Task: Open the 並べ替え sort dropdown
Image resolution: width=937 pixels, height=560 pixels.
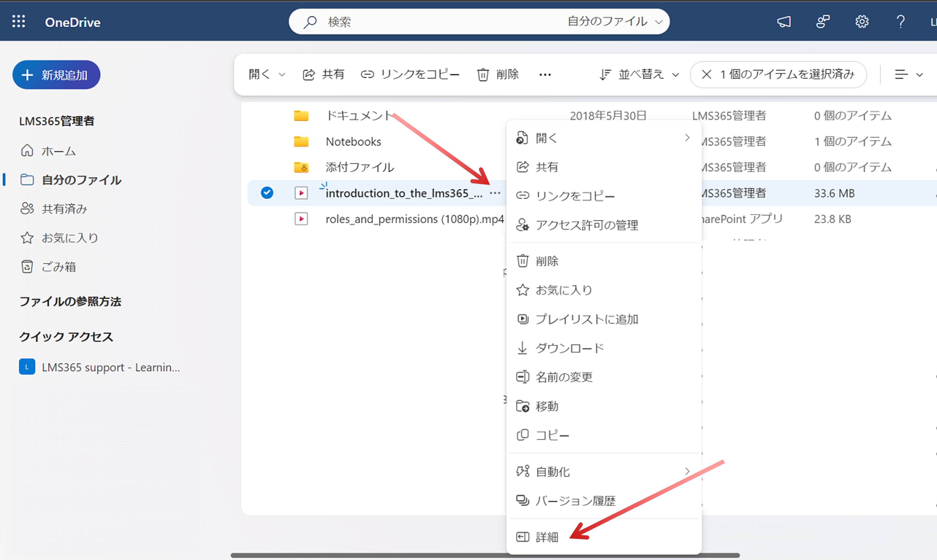Action: click(x=639, y=74)
